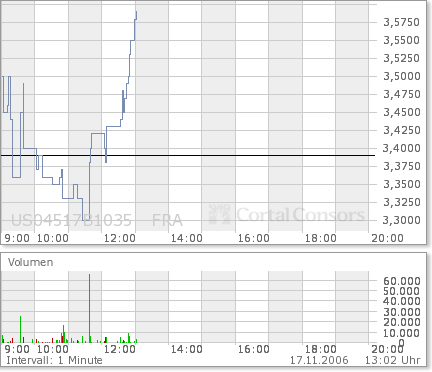432x372 pixels.
Task: Select the 3,4250 price axis value
Action: (401, 130)
